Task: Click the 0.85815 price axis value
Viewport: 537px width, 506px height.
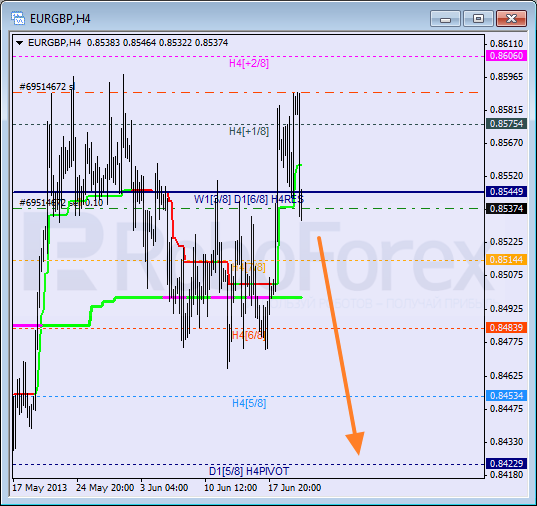Action: [x=507, y=110]
